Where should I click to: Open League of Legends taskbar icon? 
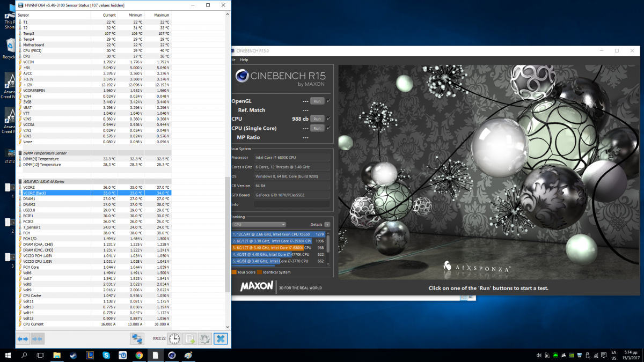90,355
